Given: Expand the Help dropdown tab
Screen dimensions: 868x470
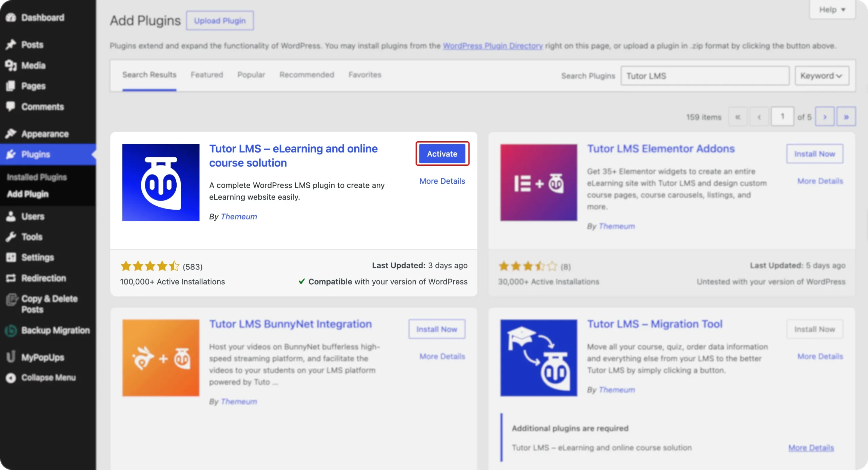Looking at the screenshot, I should tap(832, 9).
